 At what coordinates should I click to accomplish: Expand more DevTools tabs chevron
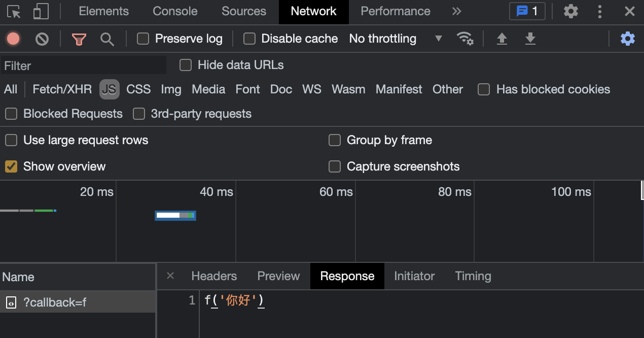[x=456, y=11]
